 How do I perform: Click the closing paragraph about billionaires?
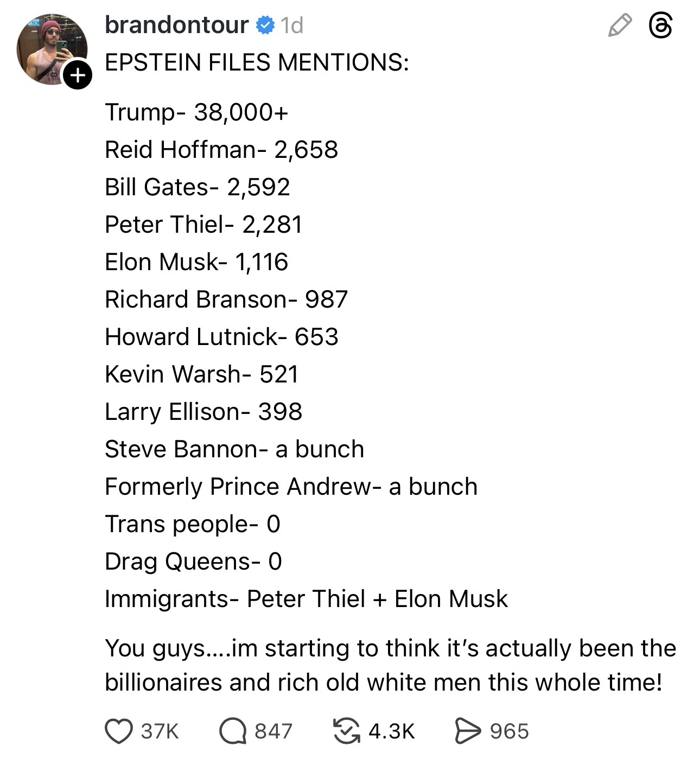click(390, 665)
